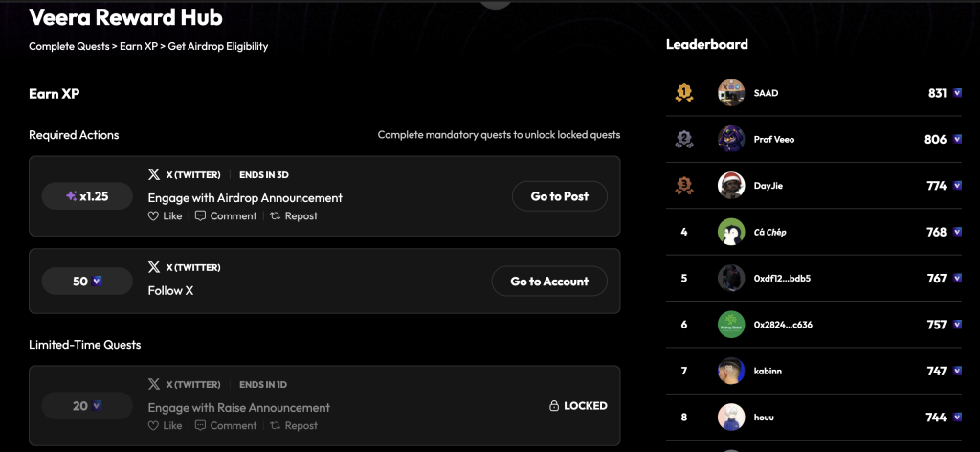Click the bronze third-place medal icon
980x452 pixels.
pyautogui.click(x=683, y=185)
